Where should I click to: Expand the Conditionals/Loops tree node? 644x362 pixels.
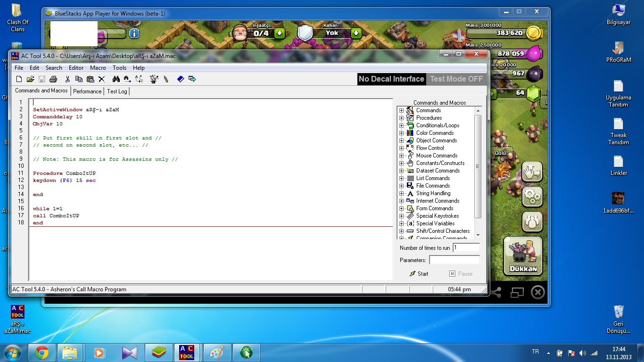[402, 126]
